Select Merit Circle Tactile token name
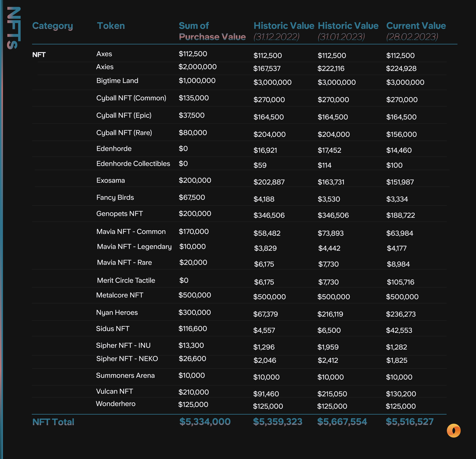The height and width of the screenshot is (459, 476). [x=126, y=280]
